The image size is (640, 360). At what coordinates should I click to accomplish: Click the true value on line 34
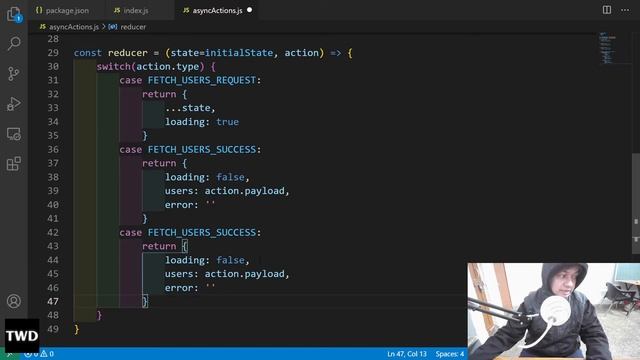coord(227,122)
